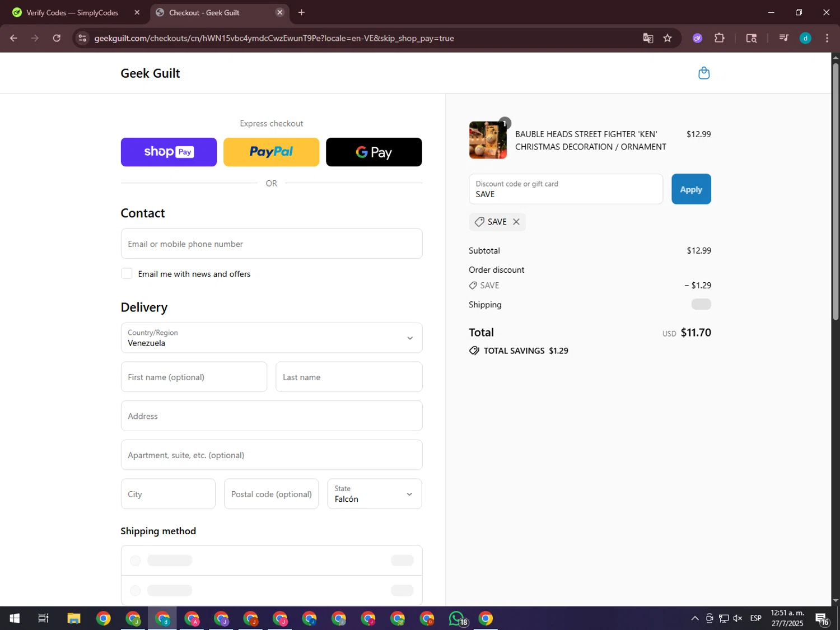The width and height of the screenshot is (840, 630).
Task: Open WhatsApp from the taskbar
Action: pos(457,618)
